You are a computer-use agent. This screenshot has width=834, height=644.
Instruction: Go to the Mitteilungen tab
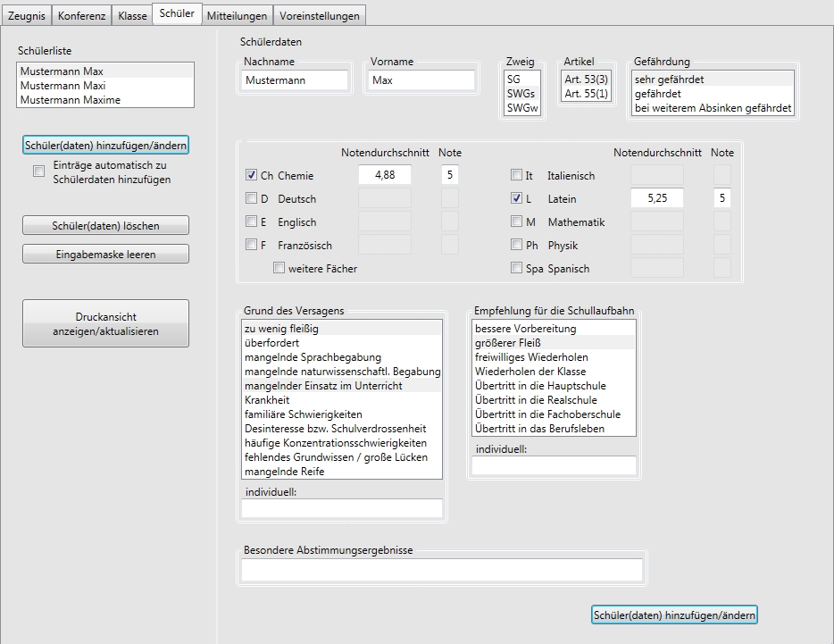(236, 16)
